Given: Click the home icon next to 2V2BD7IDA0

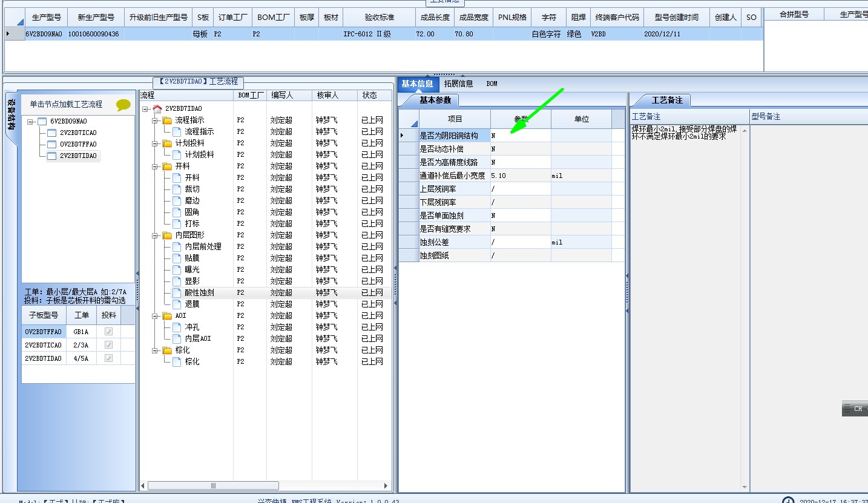Looking at the screenshot, I should click(157, 109).
